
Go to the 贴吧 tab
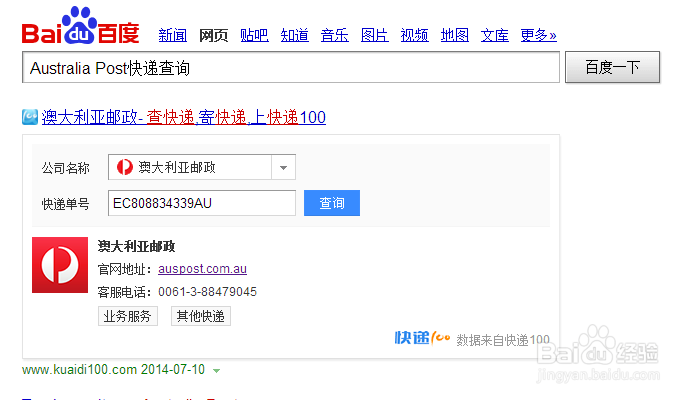coord(254,35)
